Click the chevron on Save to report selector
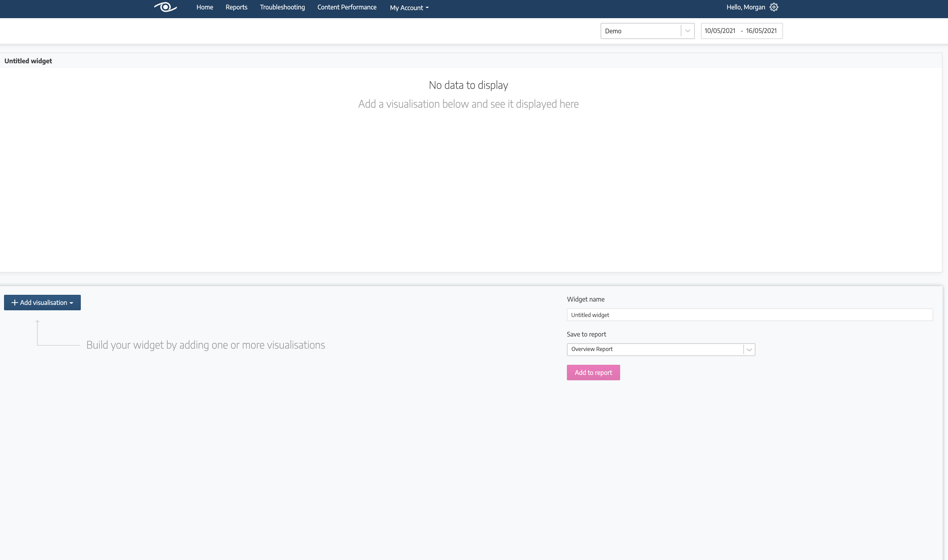This screenshot has height=560, width=948. [x=749, y=349]
